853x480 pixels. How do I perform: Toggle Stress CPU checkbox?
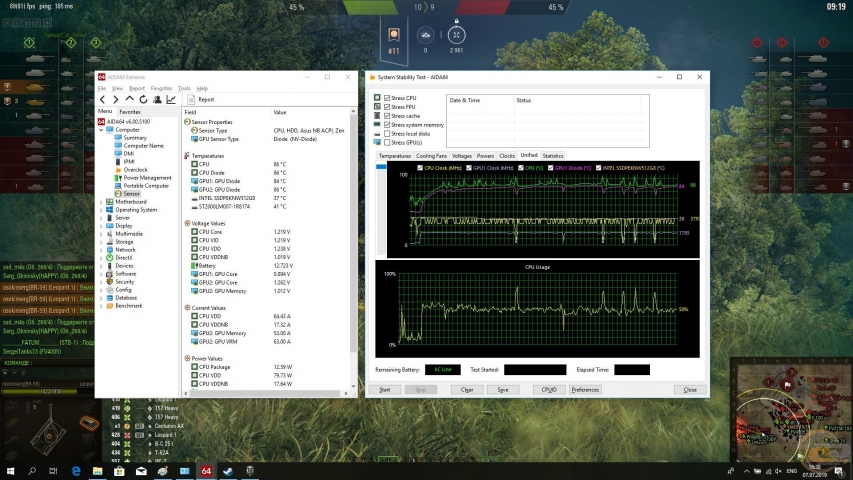[x=387, y=98]
